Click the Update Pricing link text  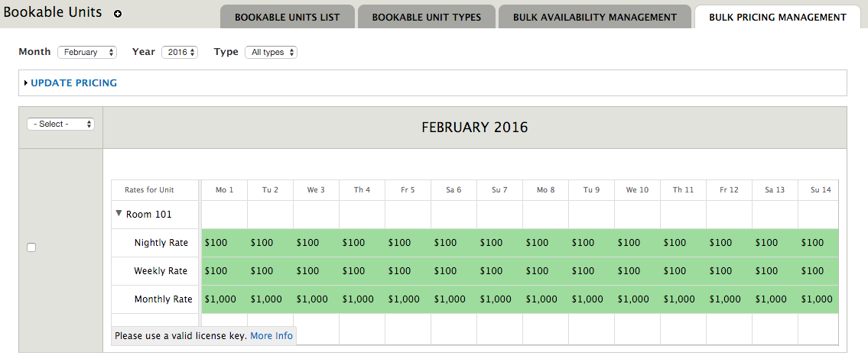73,83
